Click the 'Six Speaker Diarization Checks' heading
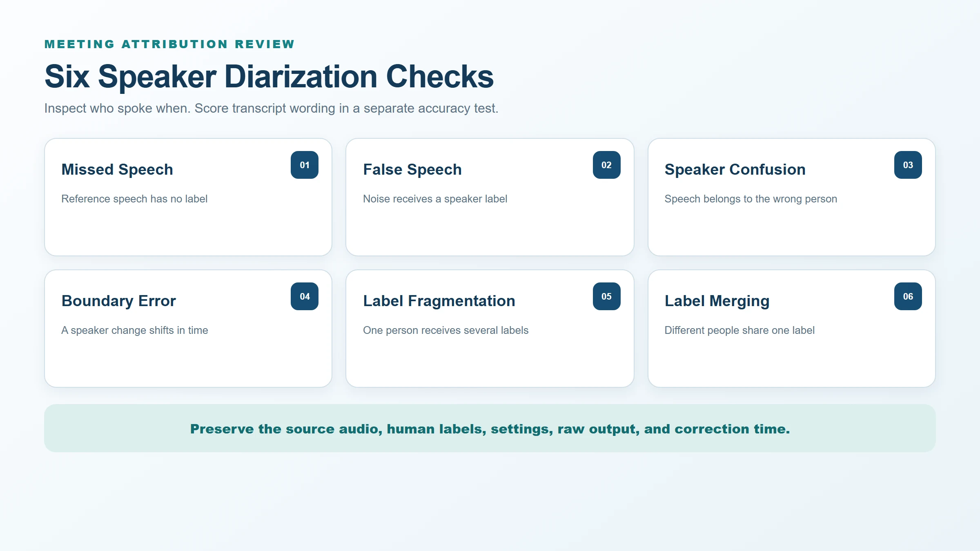Viewport: 980px width, 551px height. click(x=269, y=77)
